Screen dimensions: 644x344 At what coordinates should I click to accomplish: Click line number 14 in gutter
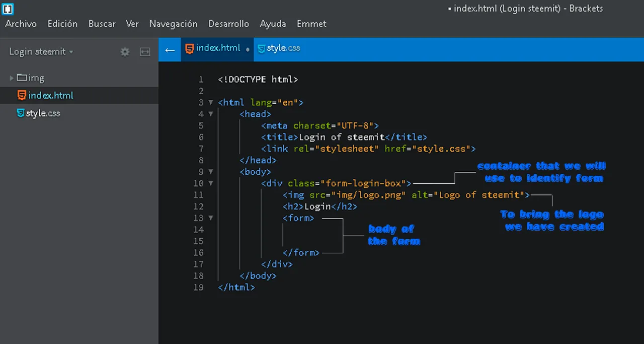pos(198,230)
